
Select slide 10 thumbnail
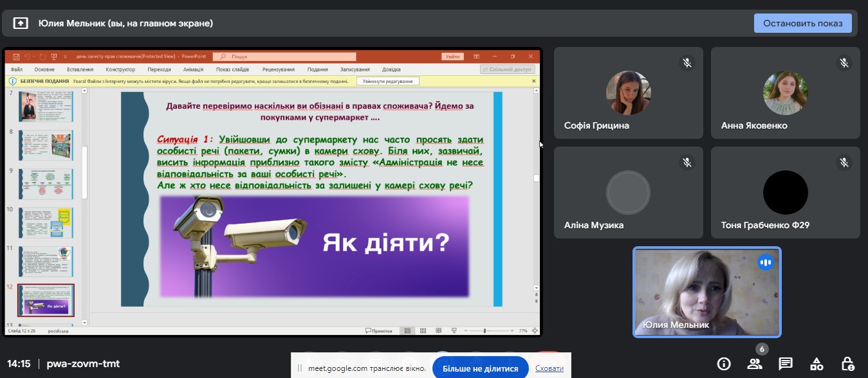click(x=45, y=222)
